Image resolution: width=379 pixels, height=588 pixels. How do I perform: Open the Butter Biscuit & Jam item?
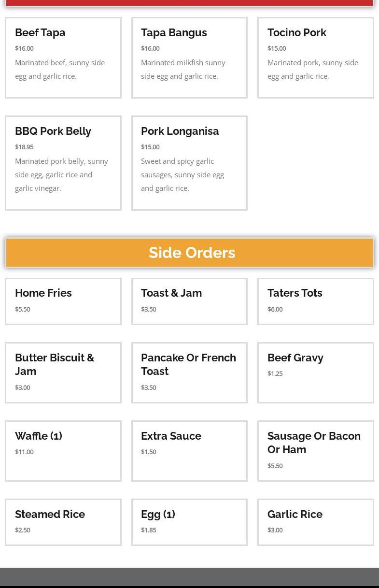pos(55,364)
